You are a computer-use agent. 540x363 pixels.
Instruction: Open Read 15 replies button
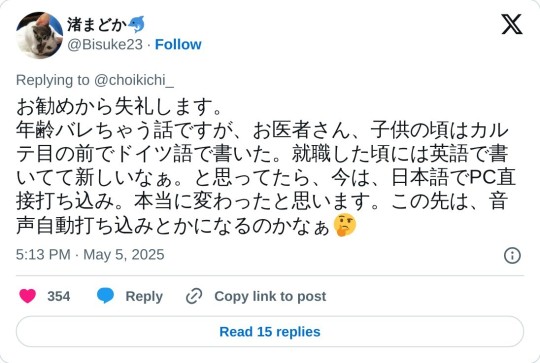[x=270, y=332]
